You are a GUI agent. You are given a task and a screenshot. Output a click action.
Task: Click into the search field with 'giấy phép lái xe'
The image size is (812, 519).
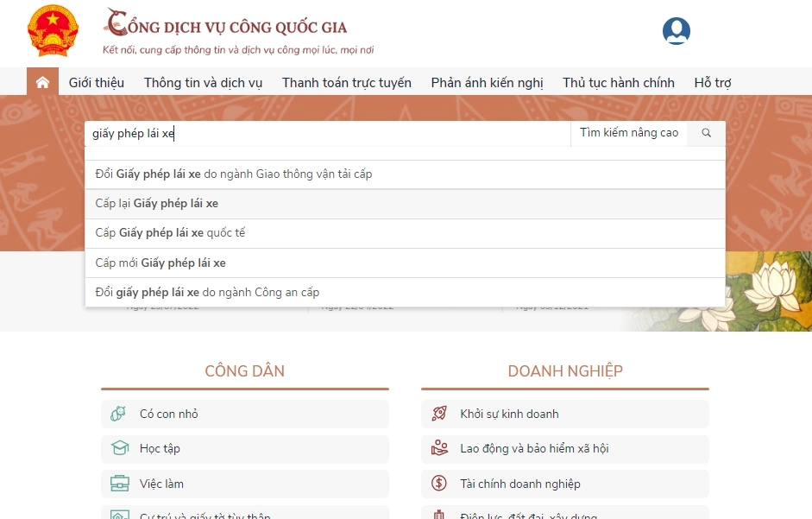(x=327, y=134)
